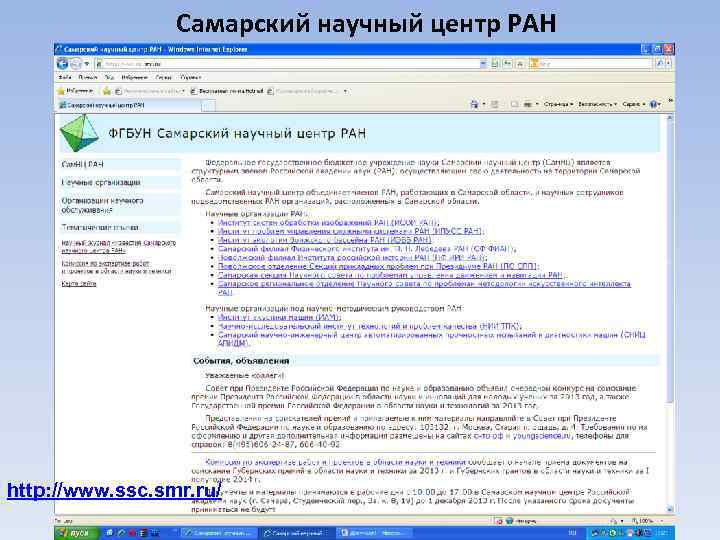Open a new blank browser tab
720x540 pixels.
pos(208,106)
